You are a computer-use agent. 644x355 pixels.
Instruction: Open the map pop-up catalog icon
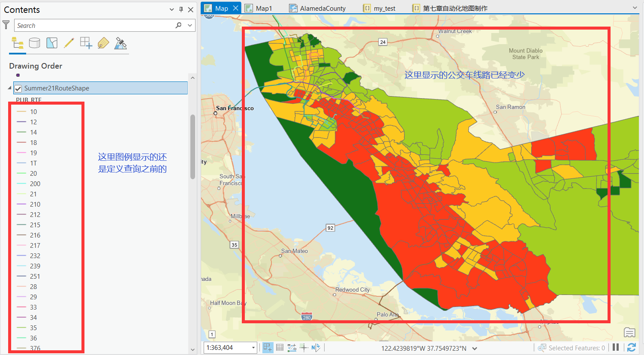coord(629,332)
